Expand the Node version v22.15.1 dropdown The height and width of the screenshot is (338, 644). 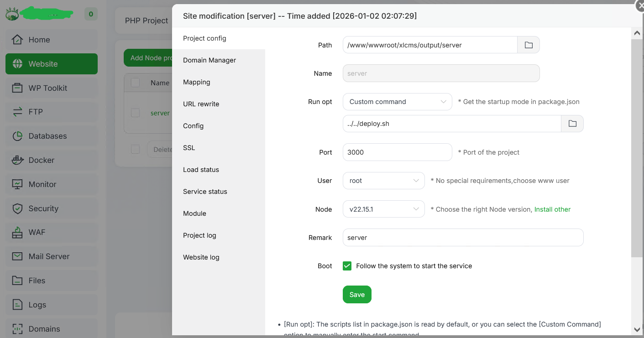[383, 209]
